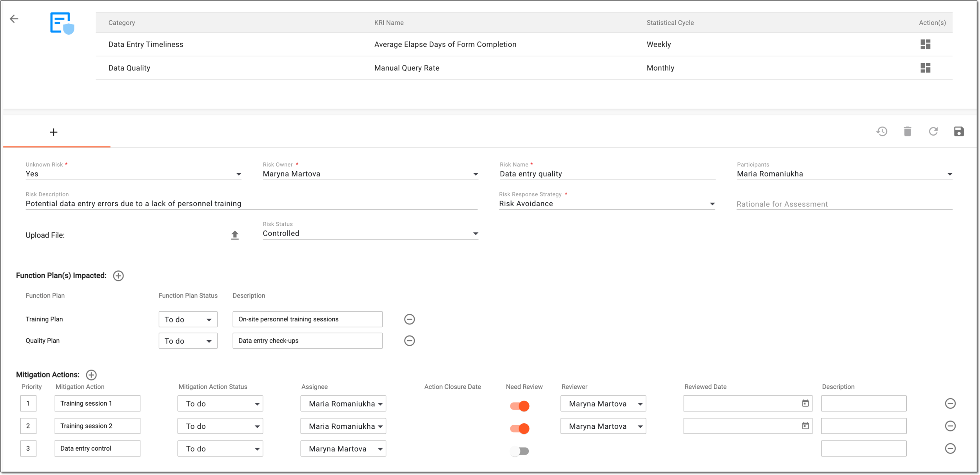The height and width of the screenshot is (475, 980).
Task: Disable Need Review for Training session 1
Action: point(520,406)
